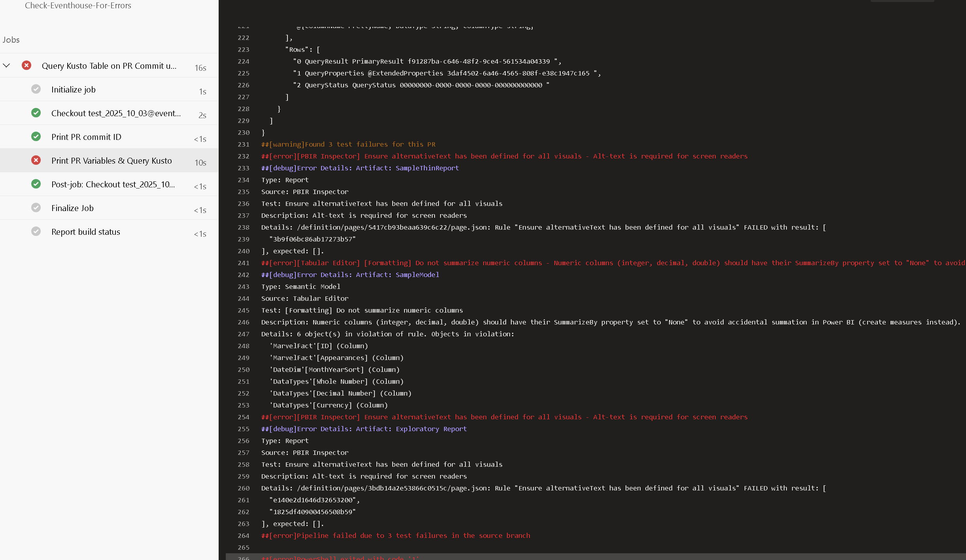This screenshot has height=560, width=966.
Task: Open the Finalize Job step log
Action: coord(72,208)
